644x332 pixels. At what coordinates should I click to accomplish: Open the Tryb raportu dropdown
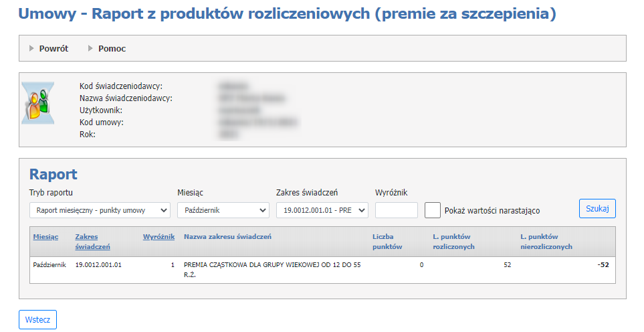100,210
